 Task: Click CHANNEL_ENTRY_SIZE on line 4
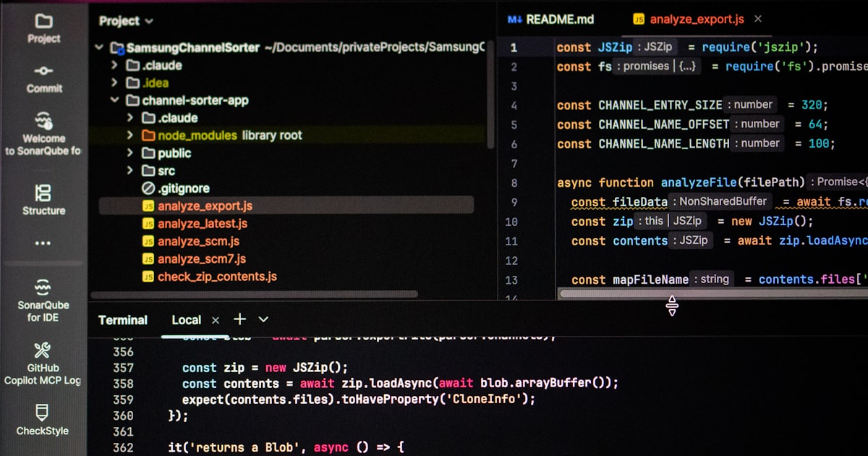click(660, 105)
